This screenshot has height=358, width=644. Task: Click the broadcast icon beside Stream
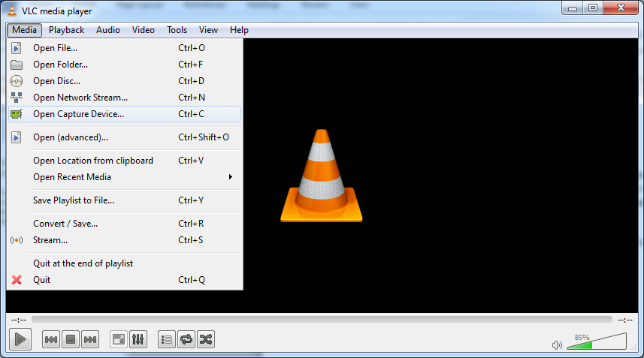(x=17, y=240)
